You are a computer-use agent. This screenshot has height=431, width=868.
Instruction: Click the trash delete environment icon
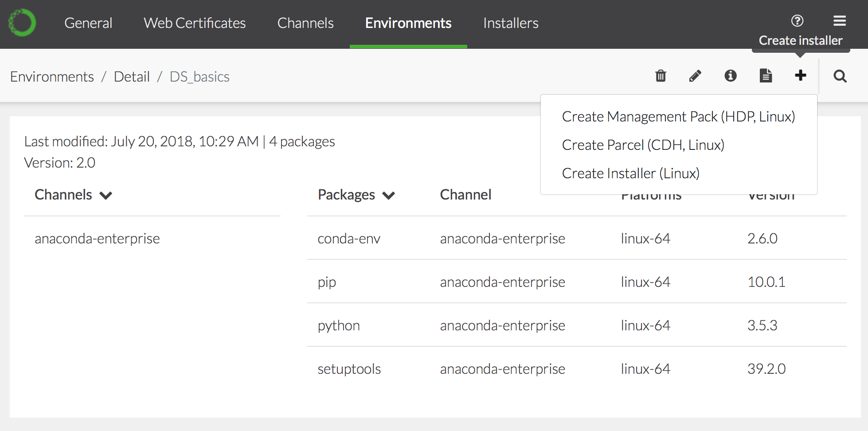tap(661, 76)
